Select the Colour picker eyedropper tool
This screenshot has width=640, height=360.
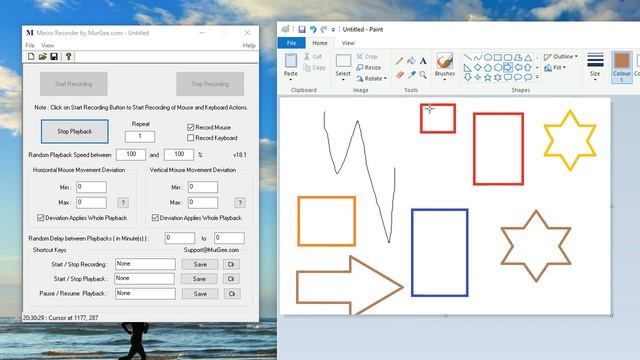click(411, 74)
